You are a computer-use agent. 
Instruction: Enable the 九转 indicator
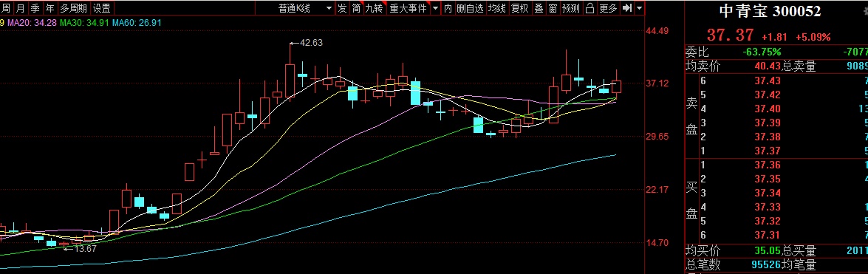pos(375,7)
